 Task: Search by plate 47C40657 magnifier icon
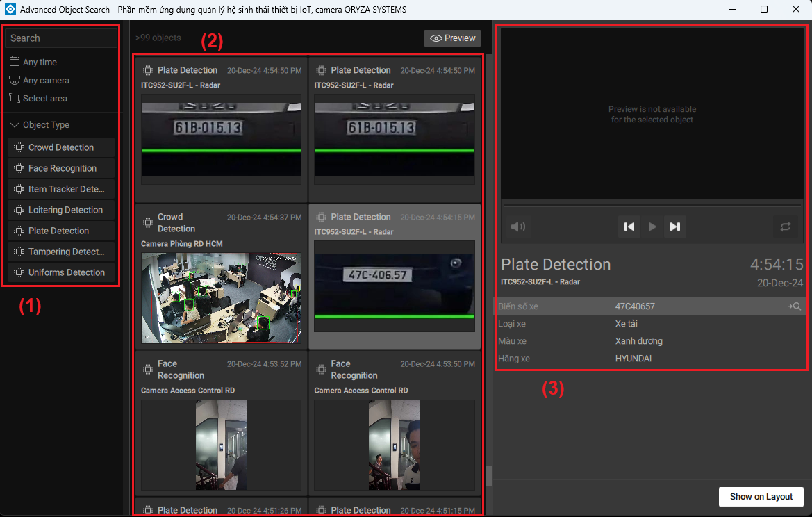tap(795, 306)
